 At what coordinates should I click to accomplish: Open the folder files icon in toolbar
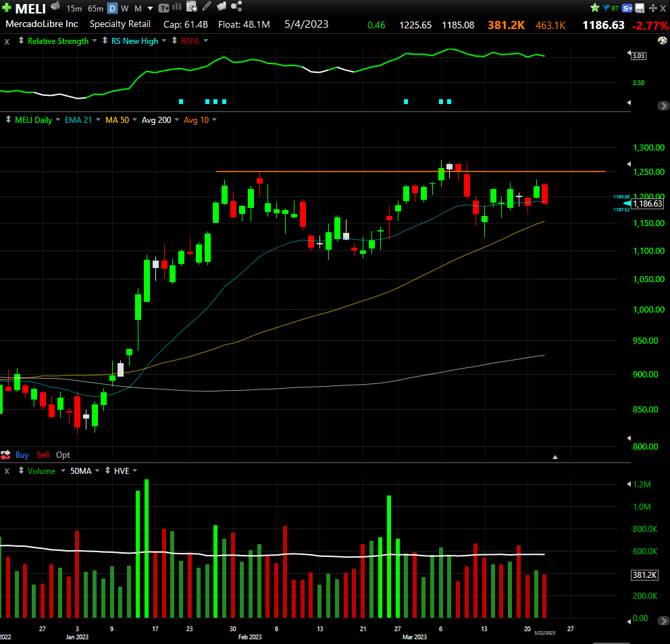pos(222,6)
